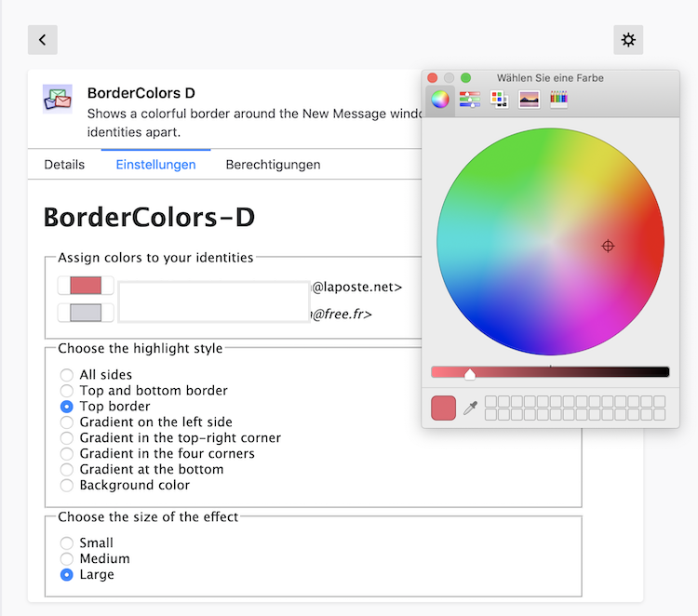Go back using the back arrow
The height and width of the screenshot is (616, 698).
(x=43, y=40)
